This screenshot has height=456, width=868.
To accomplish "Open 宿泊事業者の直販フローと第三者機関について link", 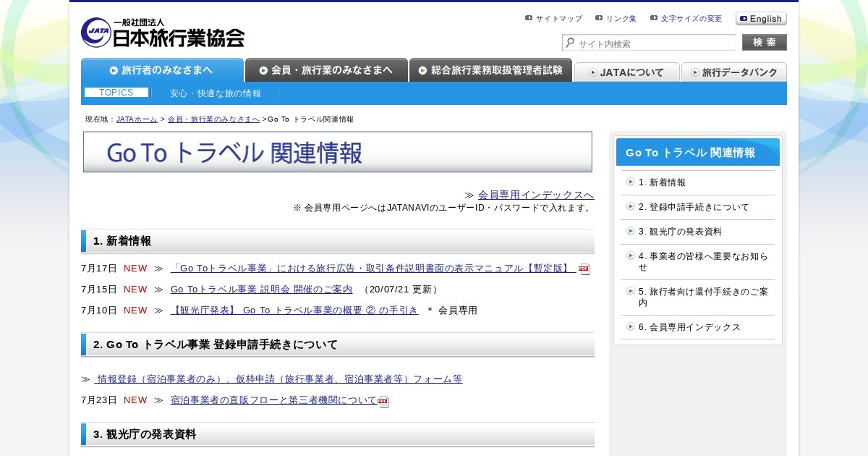I will point(274,400).
